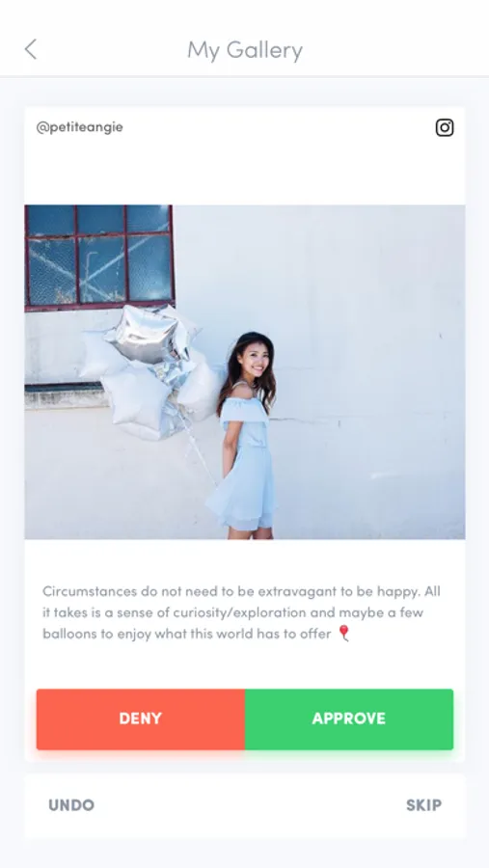The height and width of the screenshot is (868, 489).
Task: Select the caption starting with Circumstances
Action: pyautogui.click(x=241, y=612)
